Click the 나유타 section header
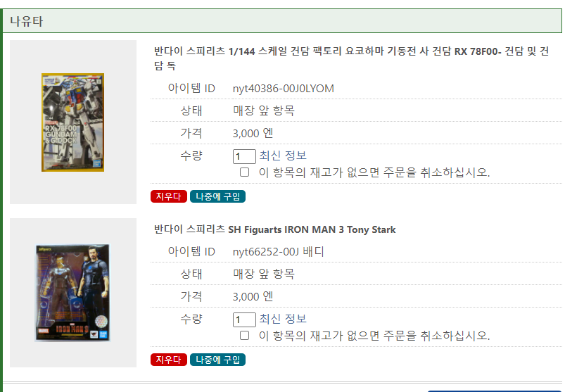Image resolution: width=565 pixels, height=392 pixels. tap(282, 21)
